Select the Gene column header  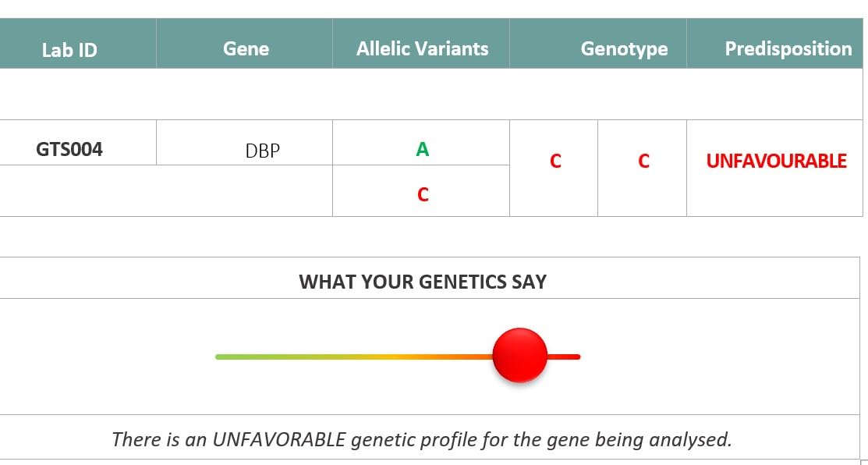(246, 48)
